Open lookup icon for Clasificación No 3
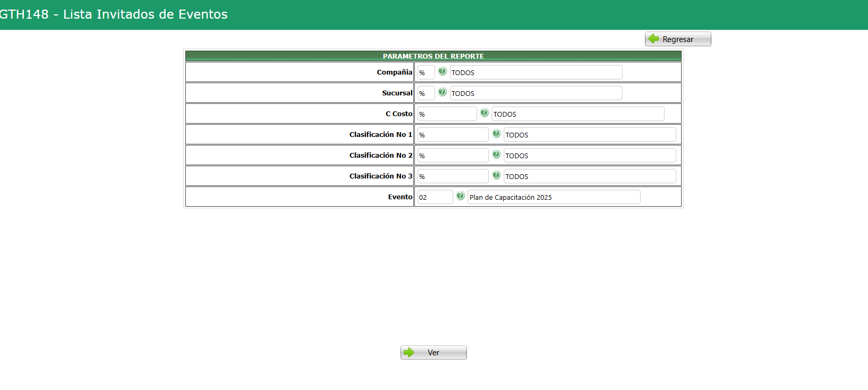 tap(496, 175)
